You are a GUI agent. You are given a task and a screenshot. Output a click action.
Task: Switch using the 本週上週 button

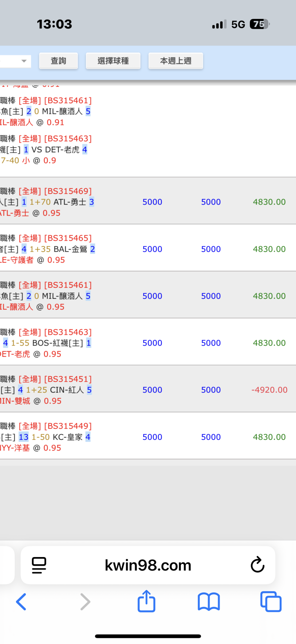click(176, 61)
